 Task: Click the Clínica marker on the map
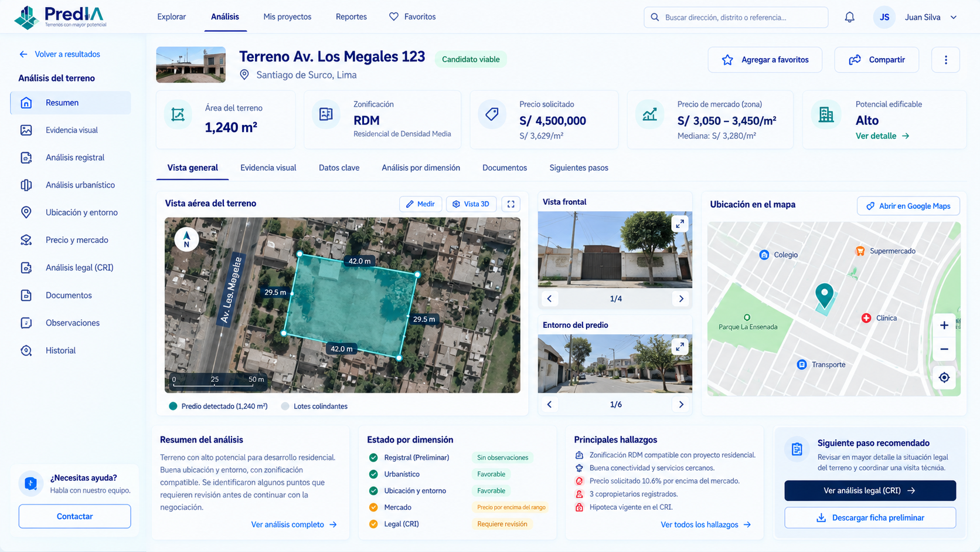tap(866, 318)
